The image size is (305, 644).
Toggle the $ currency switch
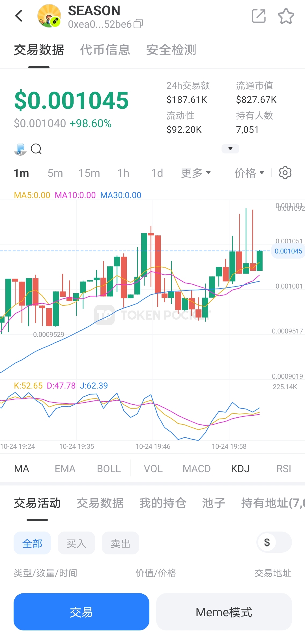coord(274,542)
